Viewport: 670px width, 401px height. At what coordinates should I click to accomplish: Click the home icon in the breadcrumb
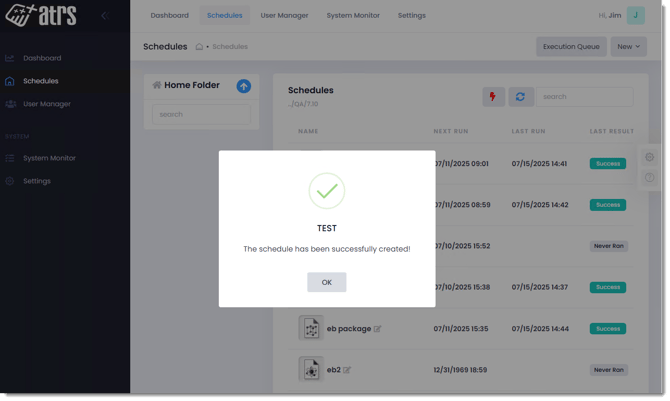pyautogui.click(x=199, y=47)
